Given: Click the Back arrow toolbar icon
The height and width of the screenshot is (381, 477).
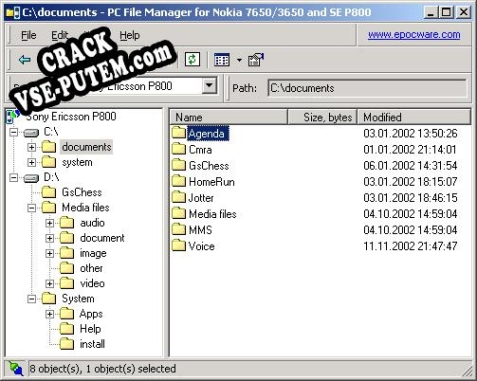Looking at the screenshot, I should click(25, 60).
